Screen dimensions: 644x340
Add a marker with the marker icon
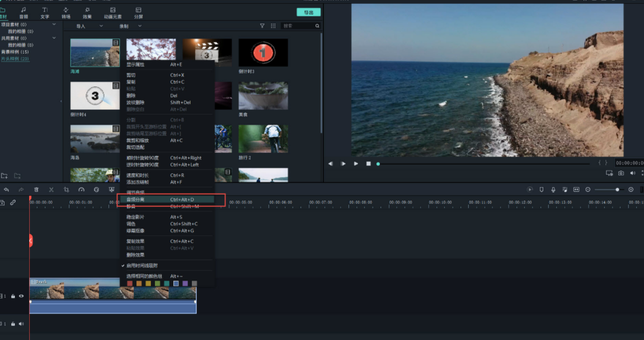click(x=541, y=190)
